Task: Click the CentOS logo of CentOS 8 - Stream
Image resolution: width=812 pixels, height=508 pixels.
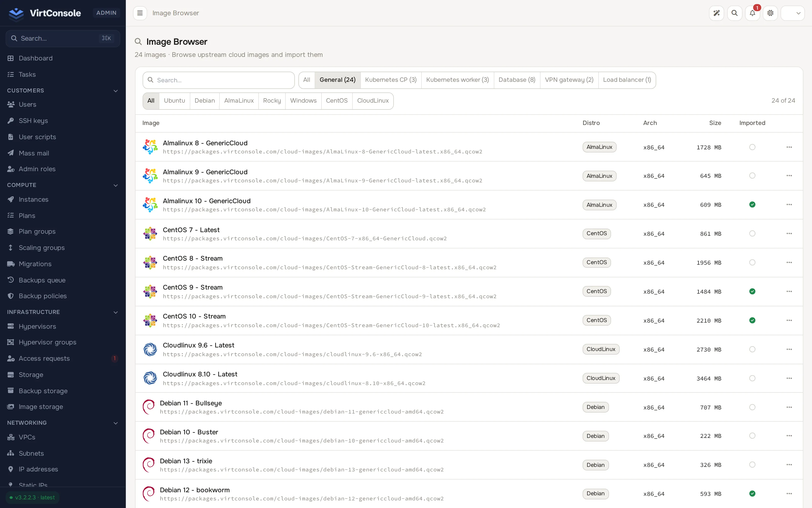Action: pyautogui.click(x=150, y=262)
